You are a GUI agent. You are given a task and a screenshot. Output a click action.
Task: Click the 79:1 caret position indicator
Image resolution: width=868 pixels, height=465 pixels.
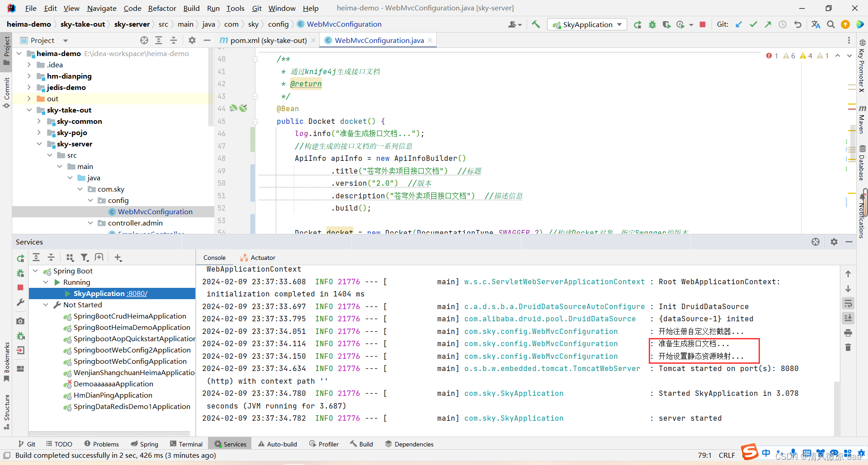click(704, 455)
